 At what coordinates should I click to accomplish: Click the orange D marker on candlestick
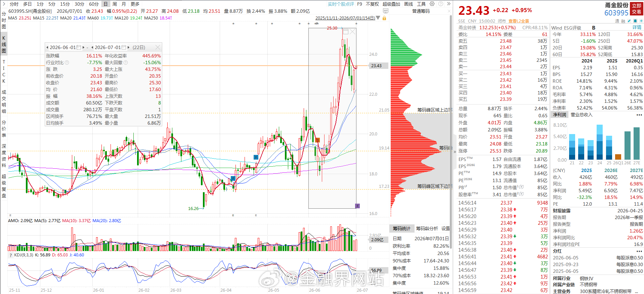[317, 140]
